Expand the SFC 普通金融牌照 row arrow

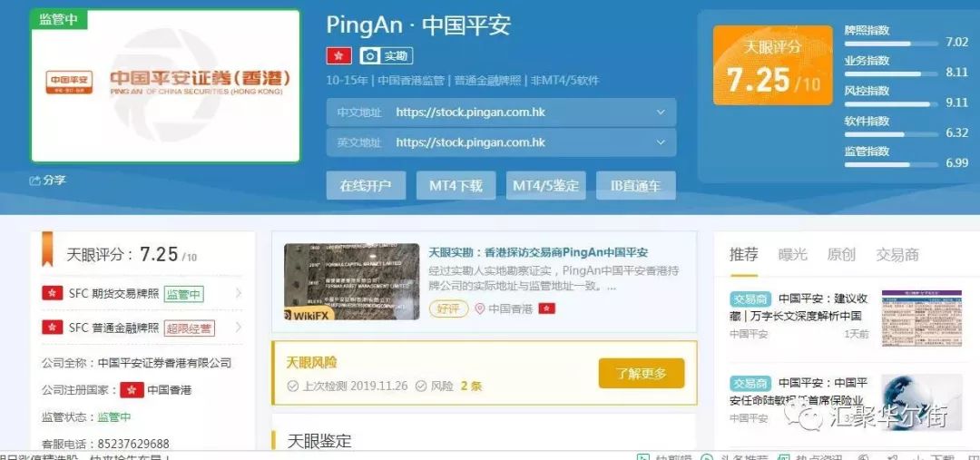[x=238, y=327]
